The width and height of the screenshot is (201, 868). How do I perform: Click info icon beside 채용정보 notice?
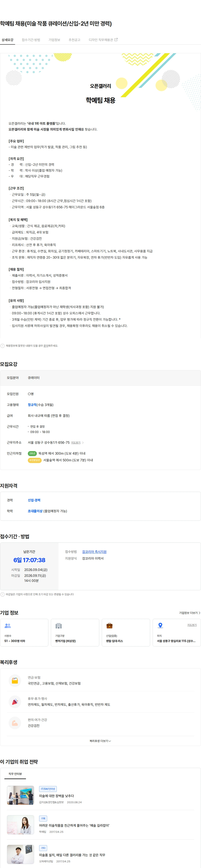(x=2, y=346)
